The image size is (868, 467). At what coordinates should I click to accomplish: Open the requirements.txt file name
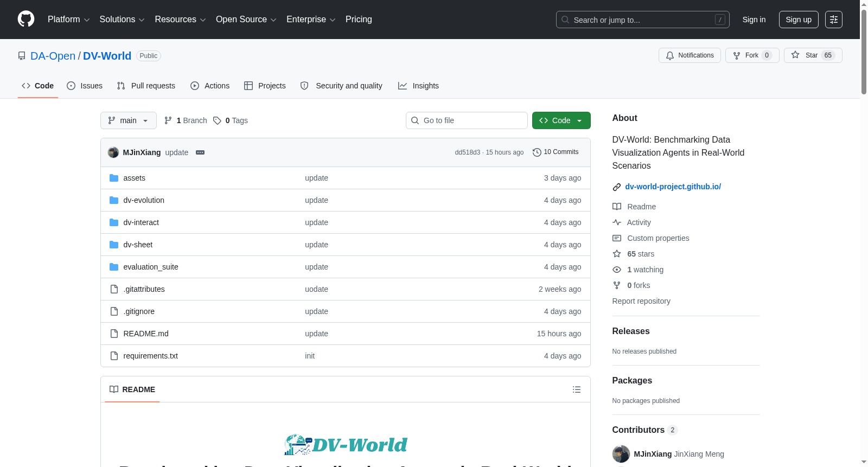pos(151,356)
